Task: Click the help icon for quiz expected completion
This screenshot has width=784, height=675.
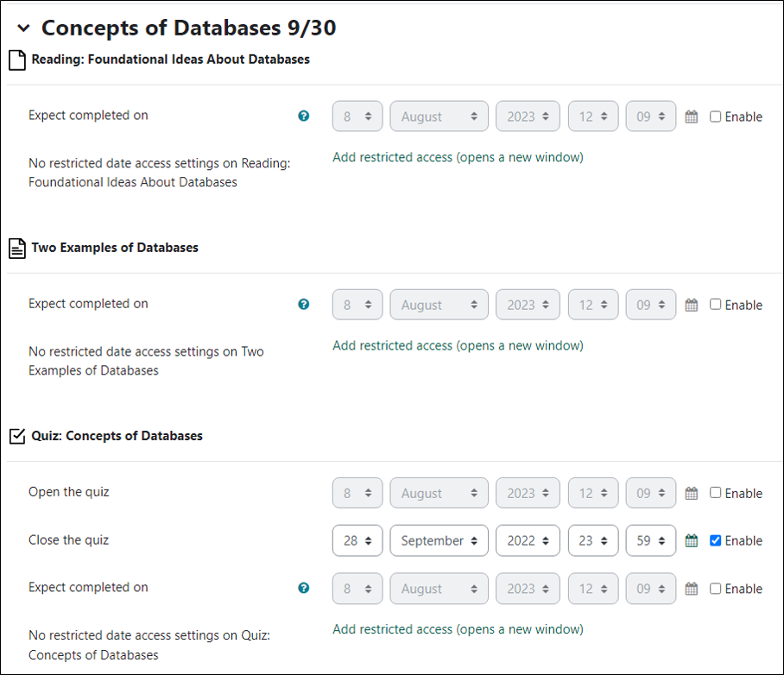Action: tap(303, 587)
